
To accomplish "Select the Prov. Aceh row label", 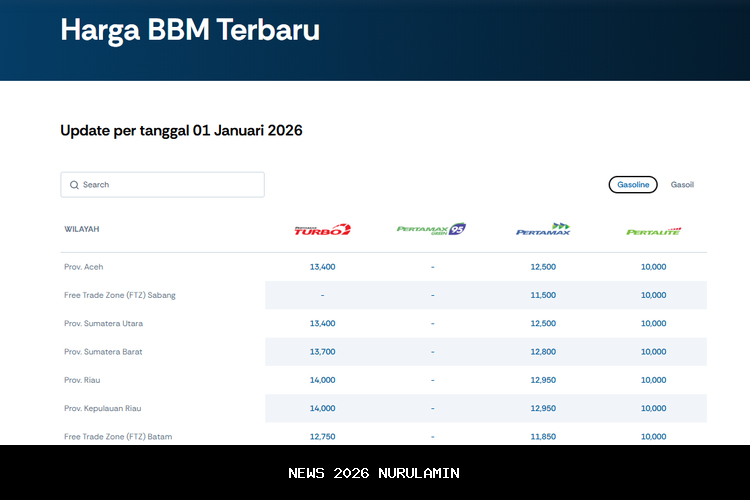I will (84, 267).
